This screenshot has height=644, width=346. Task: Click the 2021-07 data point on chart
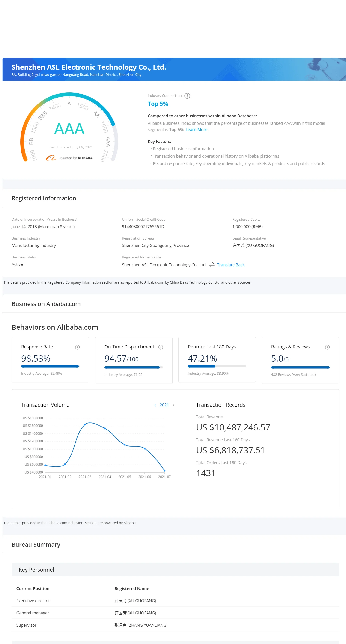(164, 471)
